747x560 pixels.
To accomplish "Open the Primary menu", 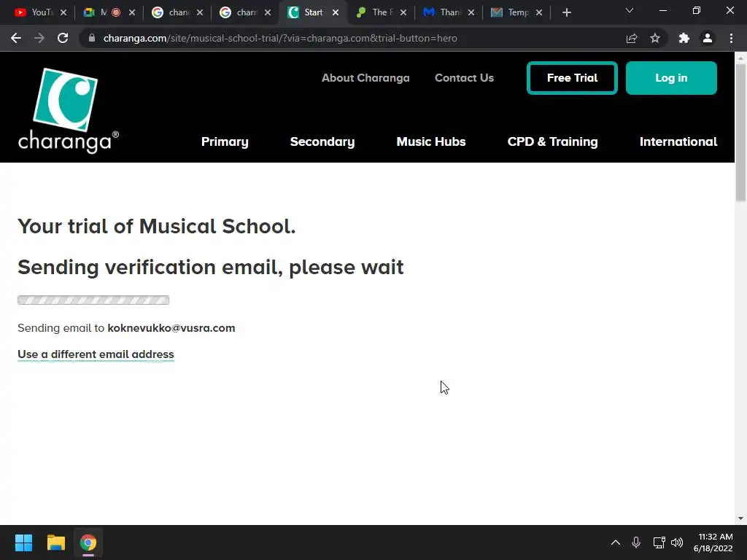I will (x=225, y=141).
